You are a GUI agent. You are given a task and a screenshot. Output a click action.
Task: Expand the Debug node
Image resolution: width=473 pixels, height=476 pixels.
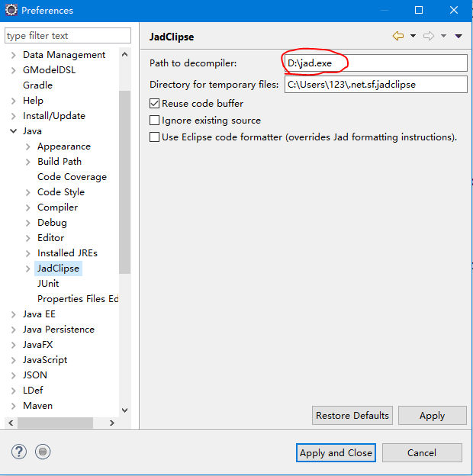click(28, 223)
